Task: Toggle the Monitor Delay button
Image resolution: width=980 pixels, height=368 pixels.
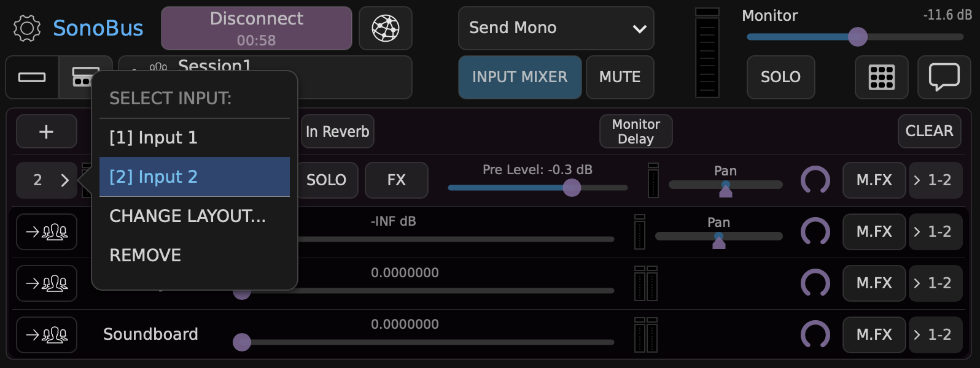Action: click(x=636, y=131)
